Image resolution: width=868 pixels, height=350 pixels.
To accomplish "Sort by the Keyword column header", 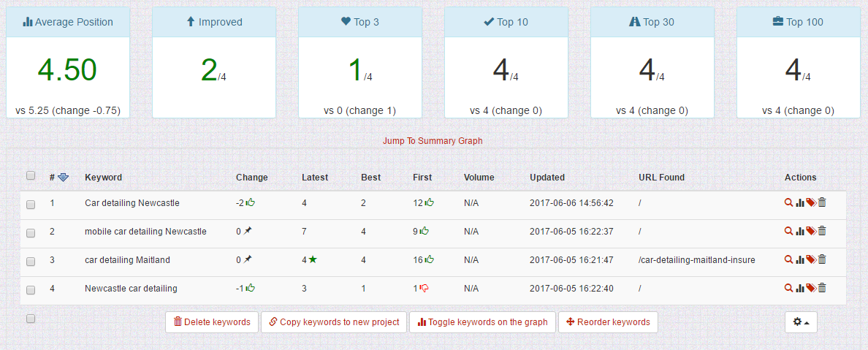I will 104,178.
